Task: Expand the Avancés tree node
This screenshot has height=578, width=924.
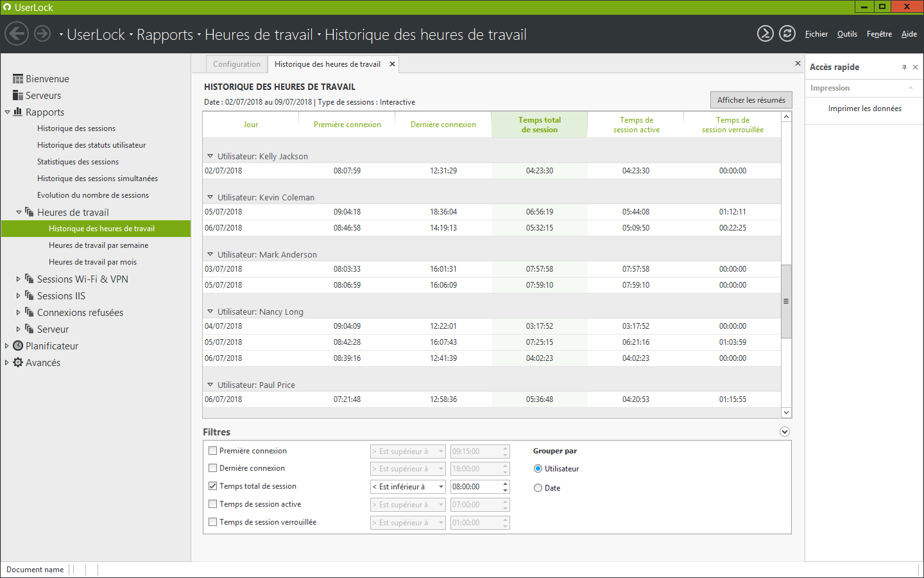Action: point(7,362)
